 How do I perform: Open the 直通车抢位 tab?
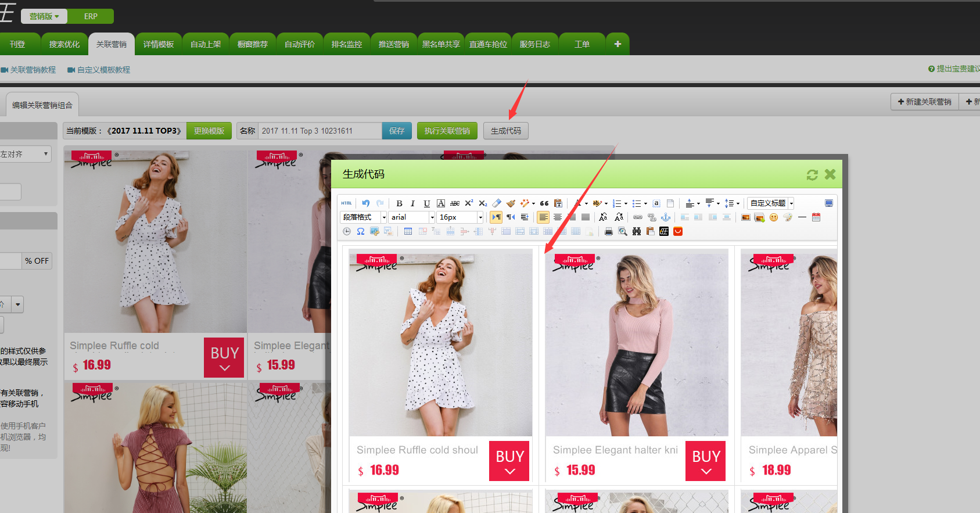[x=488, y=44]
